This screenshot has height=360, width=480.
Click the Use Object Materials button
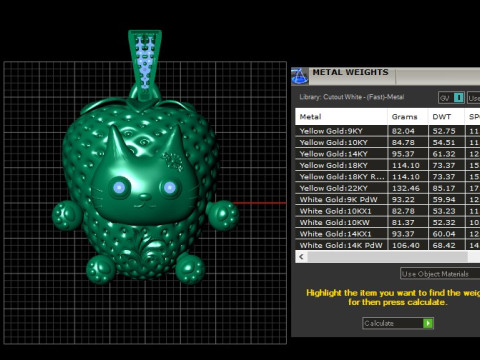pos(440,274)
